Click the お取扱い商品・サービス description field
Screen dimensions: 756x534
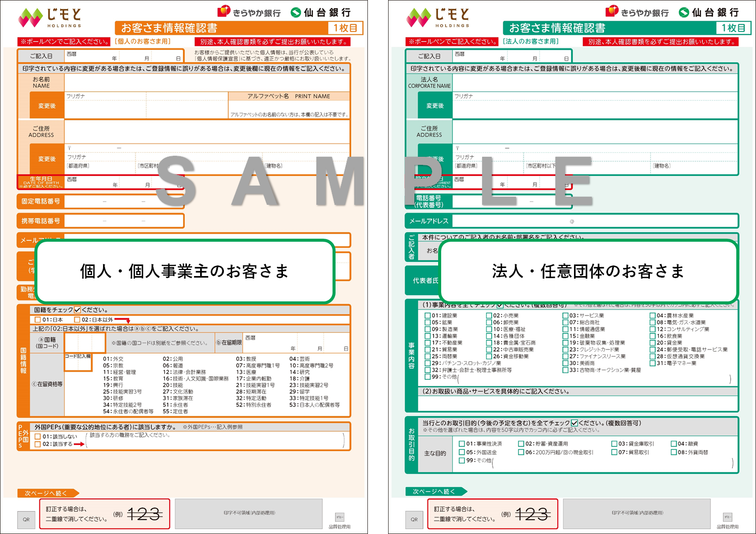tap(578, 403)
